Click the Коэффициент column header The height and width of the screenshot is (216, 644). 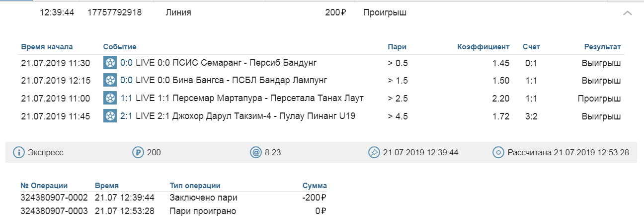pyautogui.click(x=483, y=47)
